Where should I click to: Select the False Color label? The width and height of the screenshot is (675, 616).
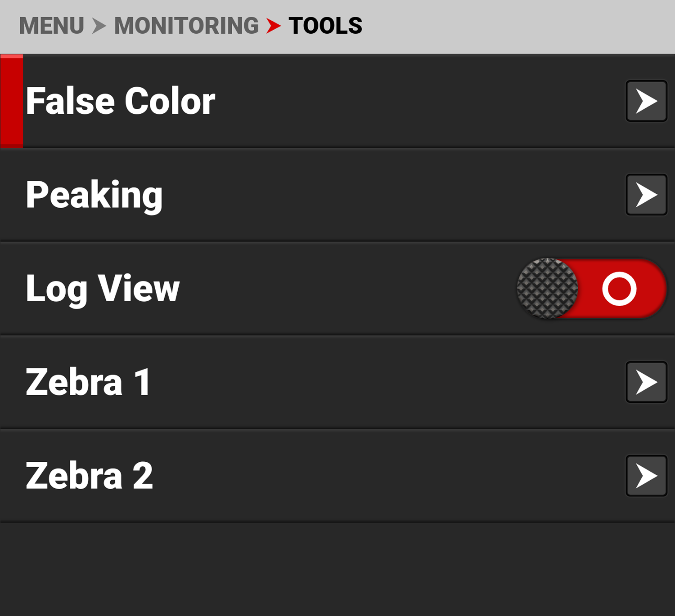[x=121, y=101]
